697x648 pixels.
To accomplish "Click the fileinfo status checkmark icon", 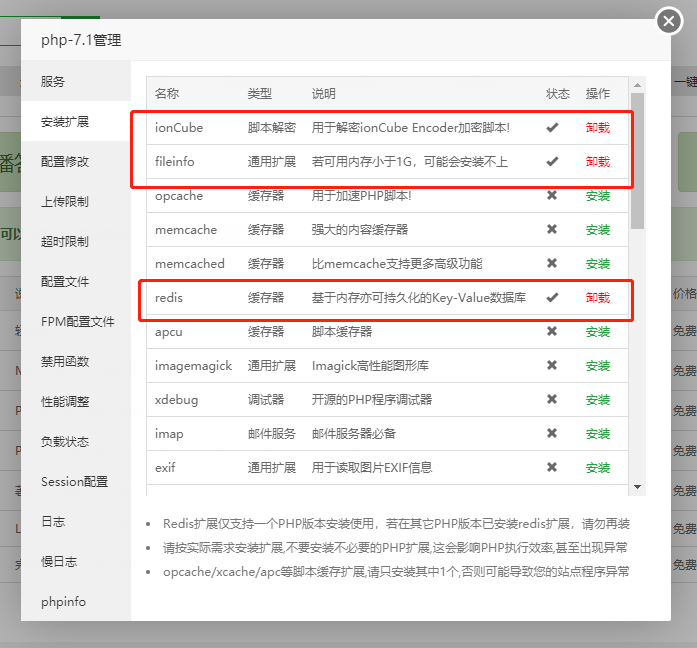I will 552,162.
